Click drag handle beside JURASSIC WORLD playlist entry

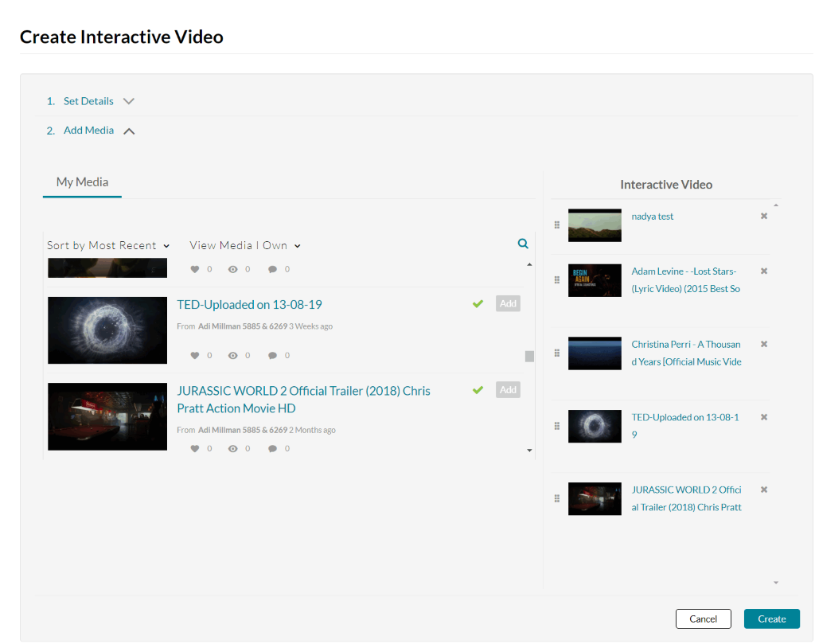[556, 498]
